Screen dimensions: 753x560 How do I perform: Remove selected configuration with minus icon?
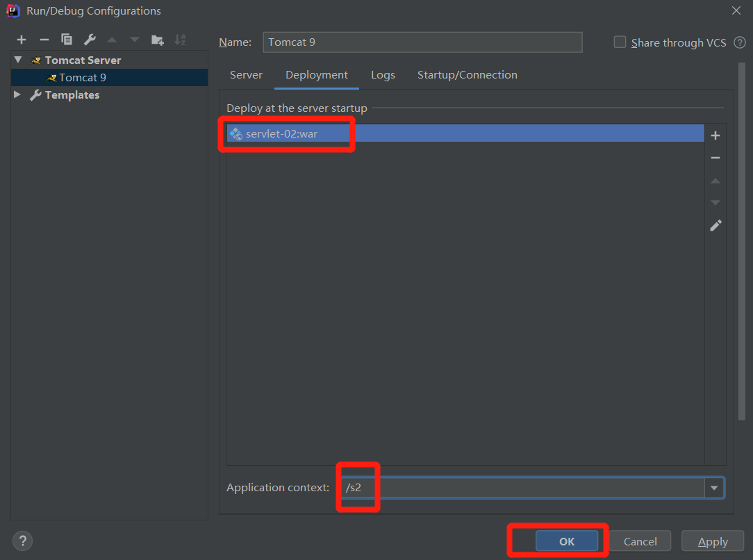[x=44, y=40]
